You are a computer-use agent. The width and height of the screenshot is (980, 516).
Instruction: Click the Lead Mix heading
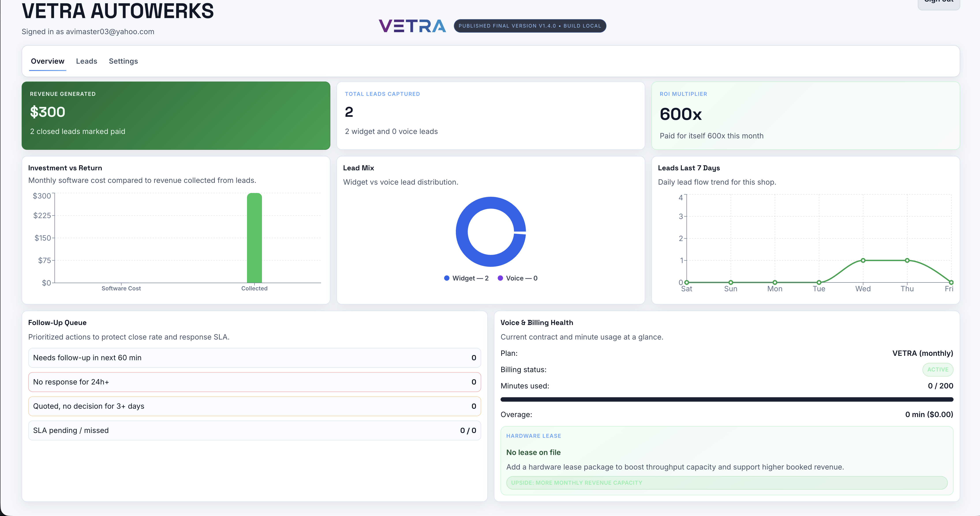[358, 168]
